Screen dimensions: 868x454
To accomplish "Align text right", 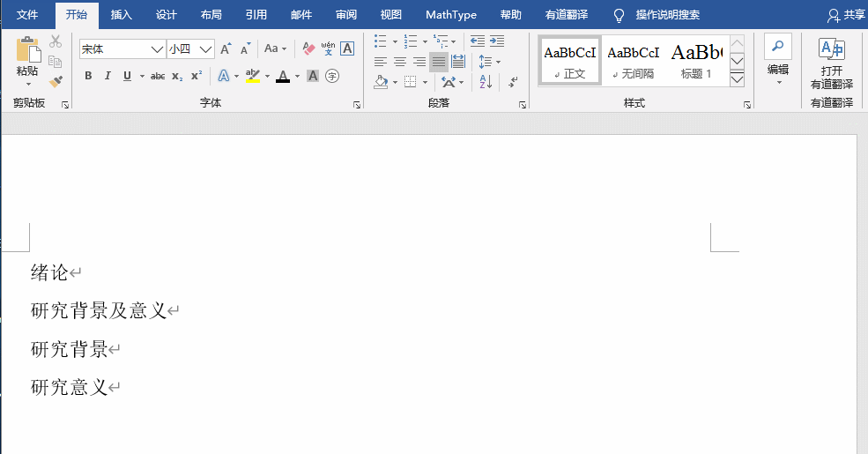I will tap(419, 62).
